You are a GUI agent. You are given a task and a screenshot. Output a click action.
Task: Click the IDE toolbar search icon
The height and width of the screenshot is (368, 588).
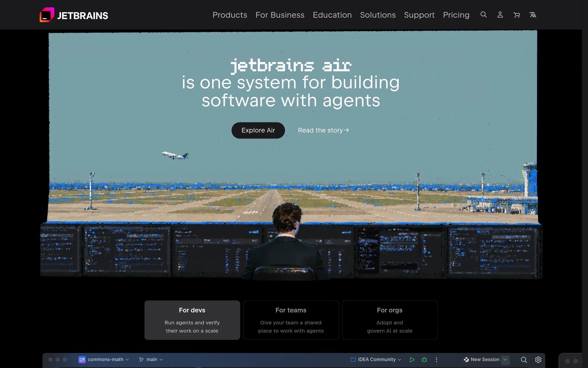click(524, 360)
